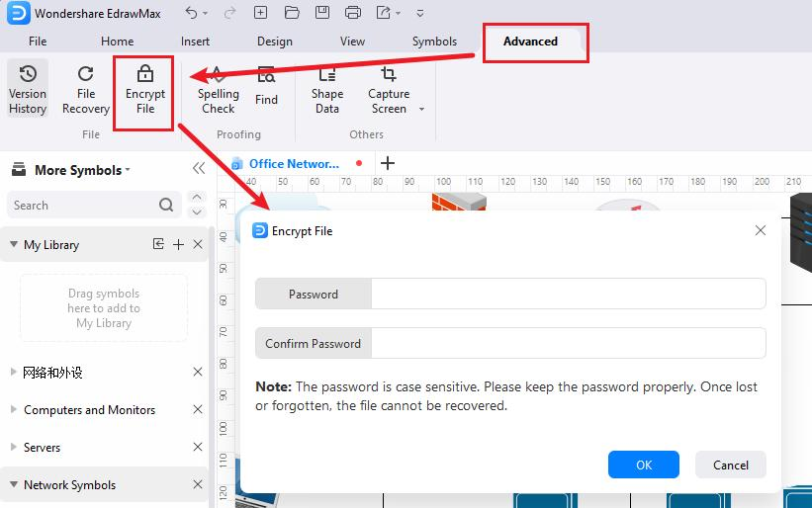The image size is (812, 508).
Task: Expand Capture Screen dropdown arrow
Action: pos(421,109)
